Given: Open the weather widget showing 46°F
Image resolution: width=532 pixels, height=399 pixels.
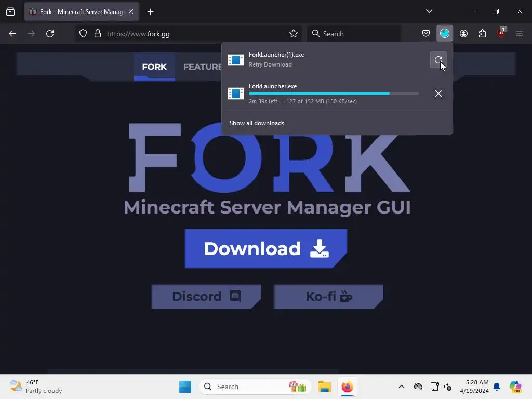Looking at the screenshot, I should coord(36,387).
